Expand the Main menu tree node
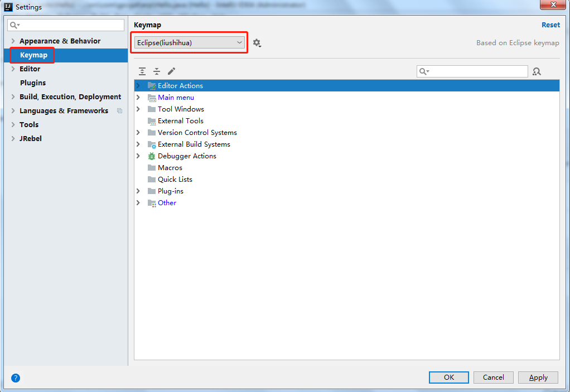Screen dimensions: 570x392 coord(138,98)
